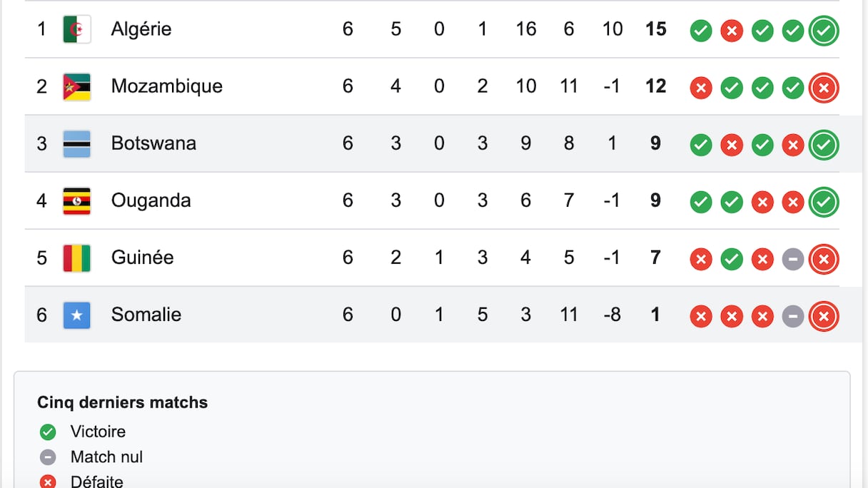Open the Guinée team page
This screenshot has height=488, width=868.
pyautogui.click(x=142, y=258)
